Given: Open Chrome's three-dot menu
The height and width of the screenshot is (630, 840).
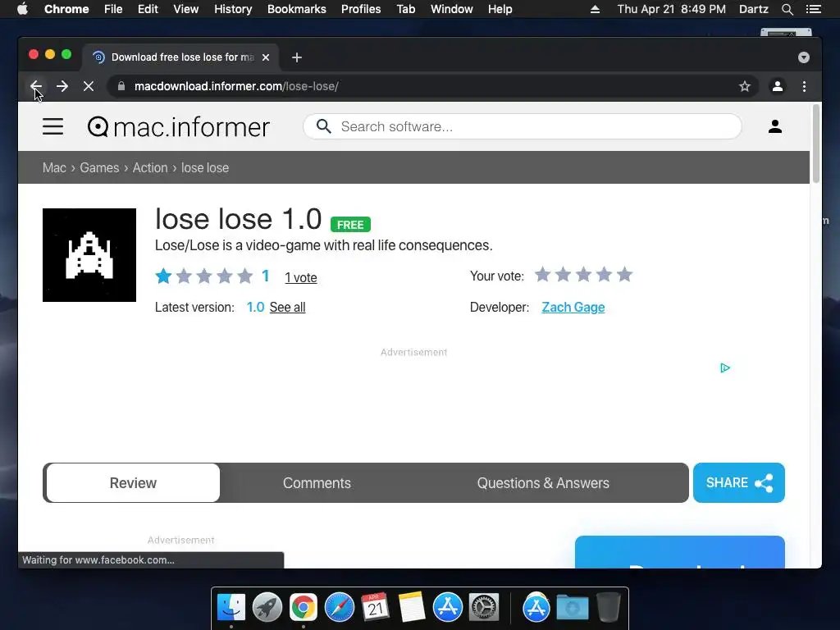Looking at the screenshot, I should (x=804, y=86).
